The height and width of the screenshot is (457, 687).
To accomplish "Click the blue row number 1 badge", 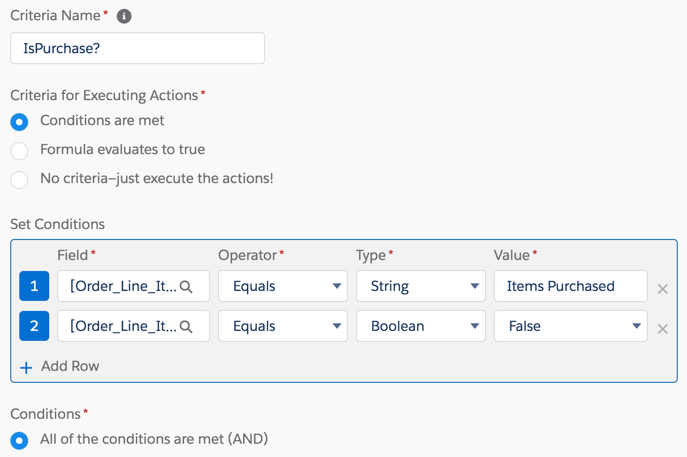I will 34,286.
